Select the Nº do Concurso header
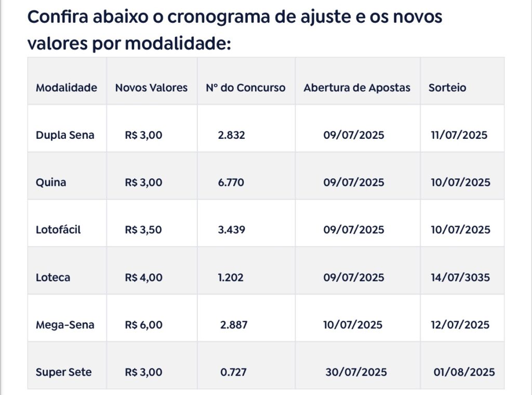 pyautogui.click(x=246, y=87)
